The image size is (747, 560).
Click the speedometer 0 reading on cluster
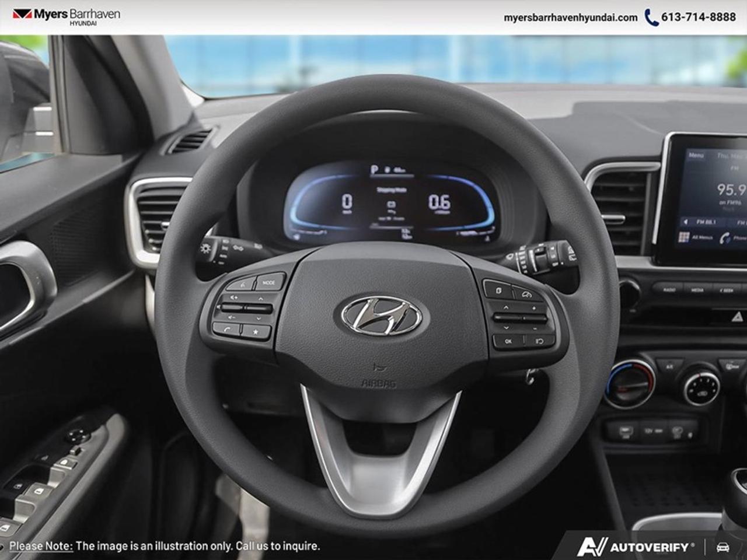coord(347,202)
